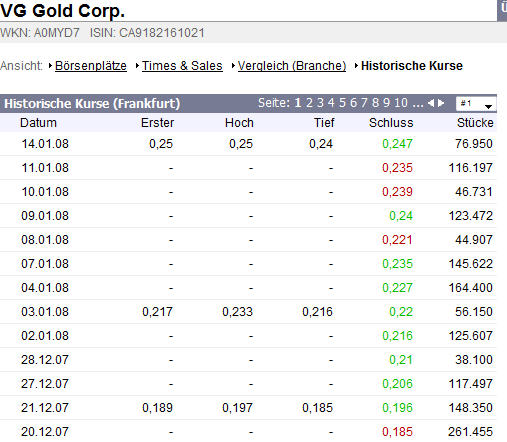507x442 pixels.
Task: Click low price 0,185 for 21.12.07
Action: pos(317,408)
